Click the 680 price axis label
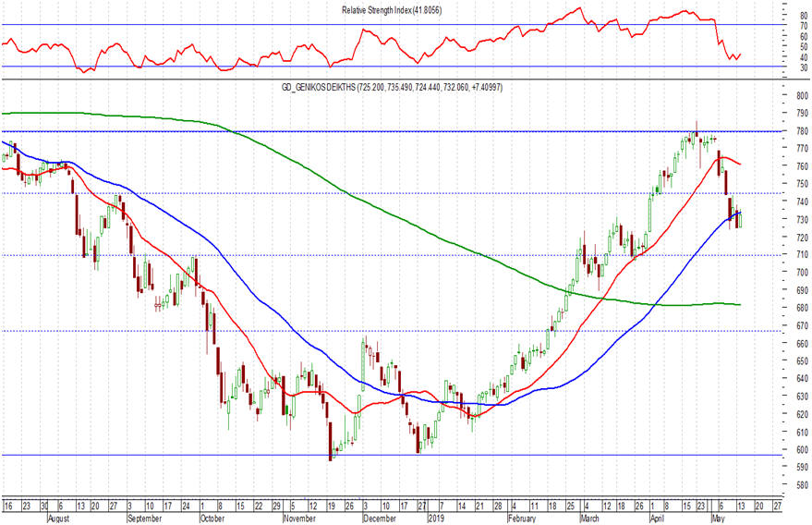Viewport: 812px width, 525px height. click(x=802, y=308)
